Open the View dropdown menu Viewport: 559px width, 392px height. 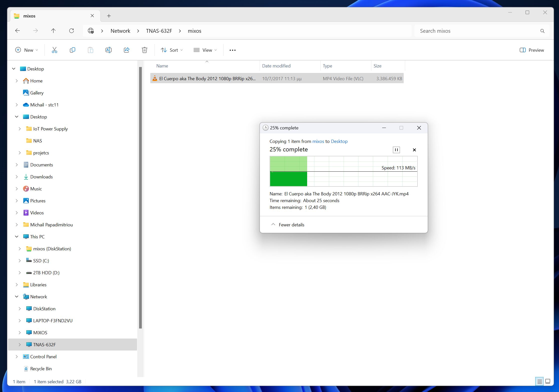click(x=205, y=50)
